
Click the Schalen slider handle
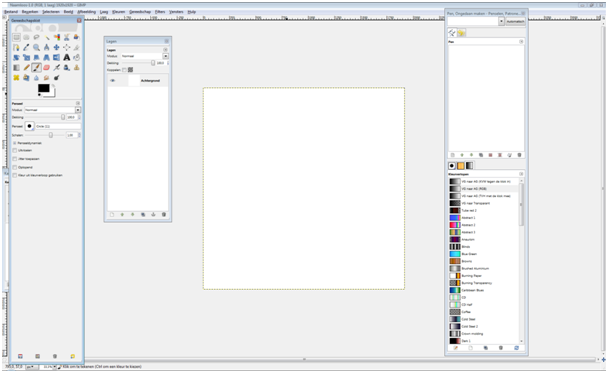tap(51, 135)
